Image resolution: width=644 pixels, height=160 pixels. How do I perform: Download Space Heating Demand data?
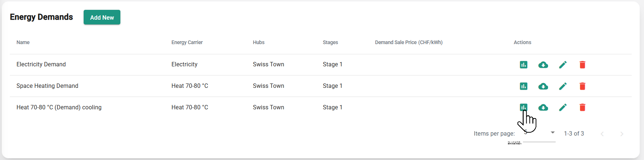pos(543,86)
